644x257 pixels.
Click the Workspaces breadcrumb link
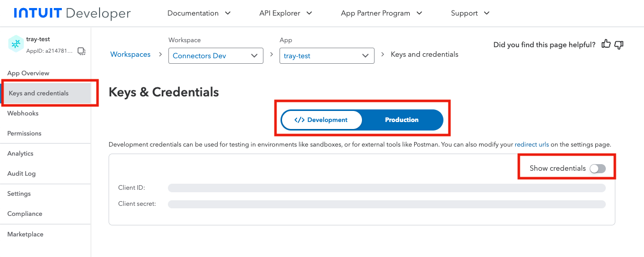[x=130, y=54]
